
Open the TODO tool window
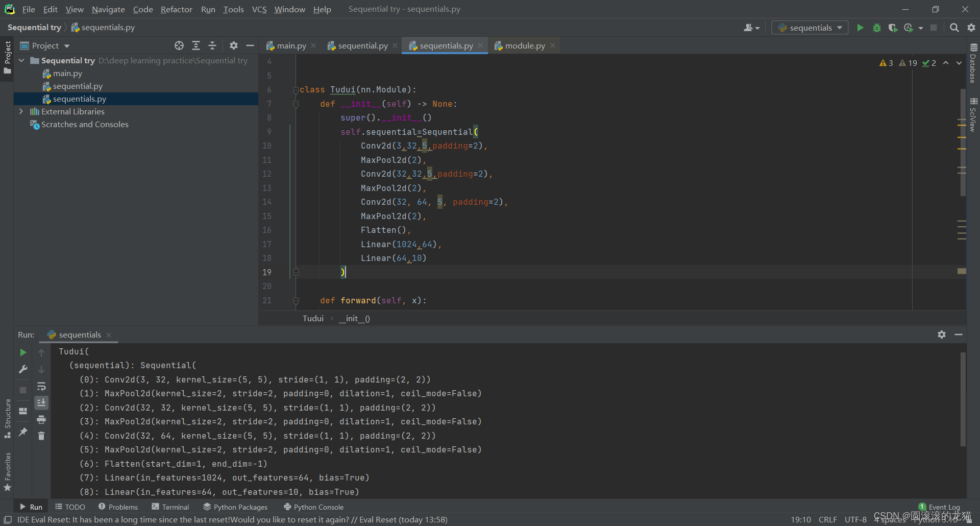70,507
